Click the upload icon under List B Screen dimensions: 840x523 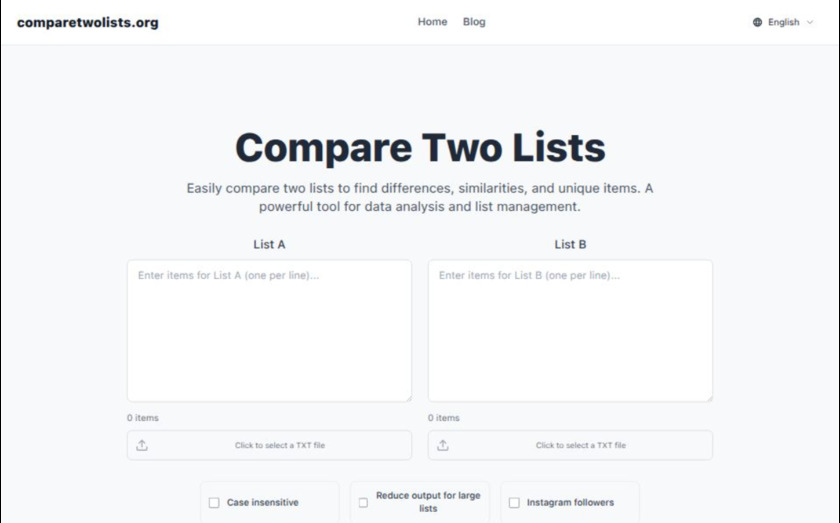[x=443, y=445]
